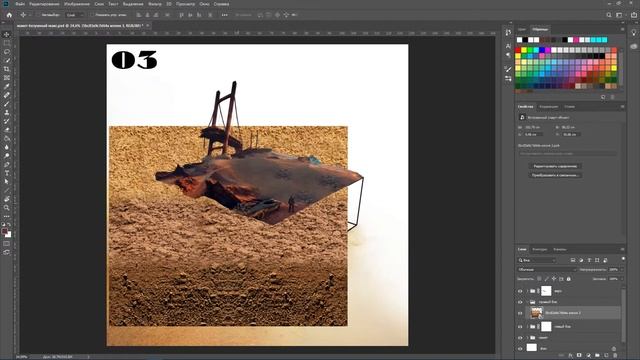The height and width of the screenshot is (360, 640).
Task: Click the convert to linked button in Properties
Action: 555,176
